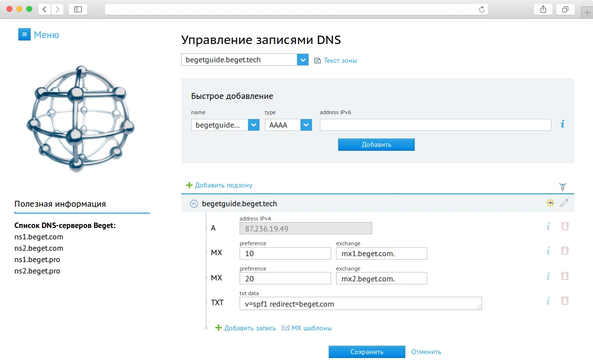
Task: Click the address IPv6 input field
Action: [435, 125]
